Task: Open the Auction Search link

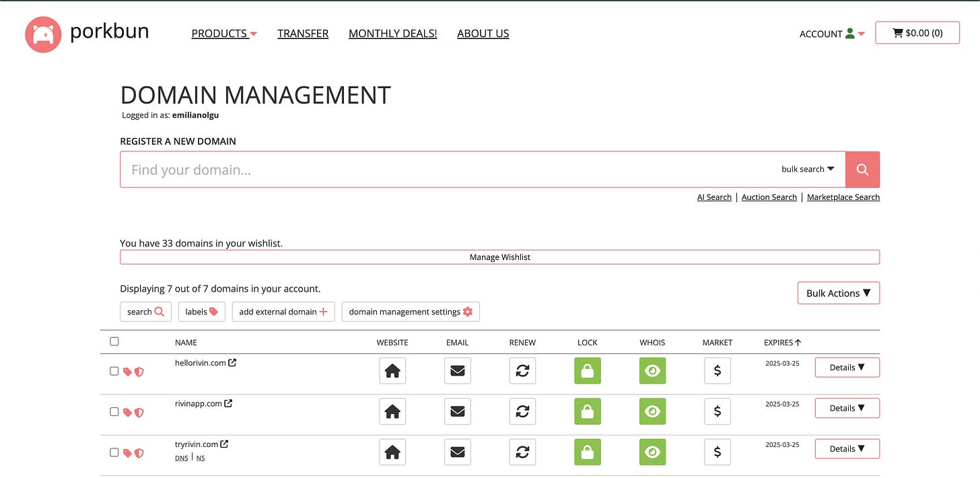Action: coord(769,197)
